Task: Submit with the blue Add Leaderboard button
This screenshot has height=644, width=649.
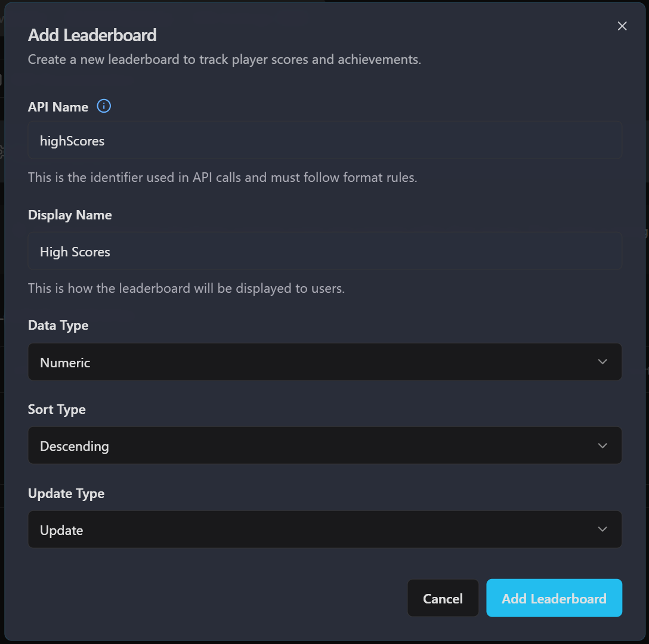Action: [x=554, y=598]
